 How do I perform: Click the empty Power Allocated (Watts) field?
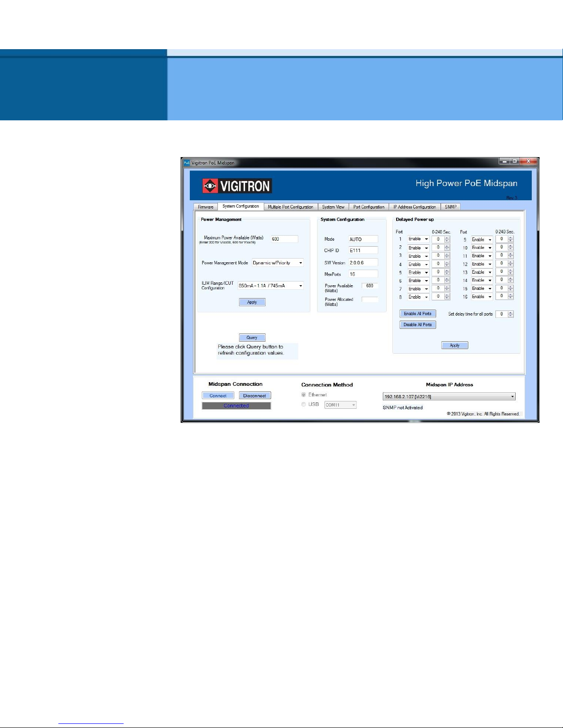(370, 299)
